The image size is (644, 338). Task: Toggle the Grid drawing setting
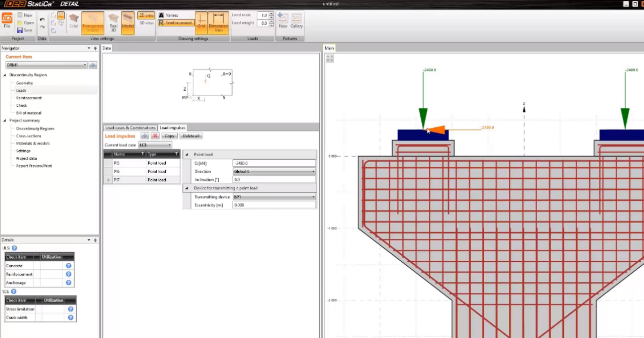point(201,23)
